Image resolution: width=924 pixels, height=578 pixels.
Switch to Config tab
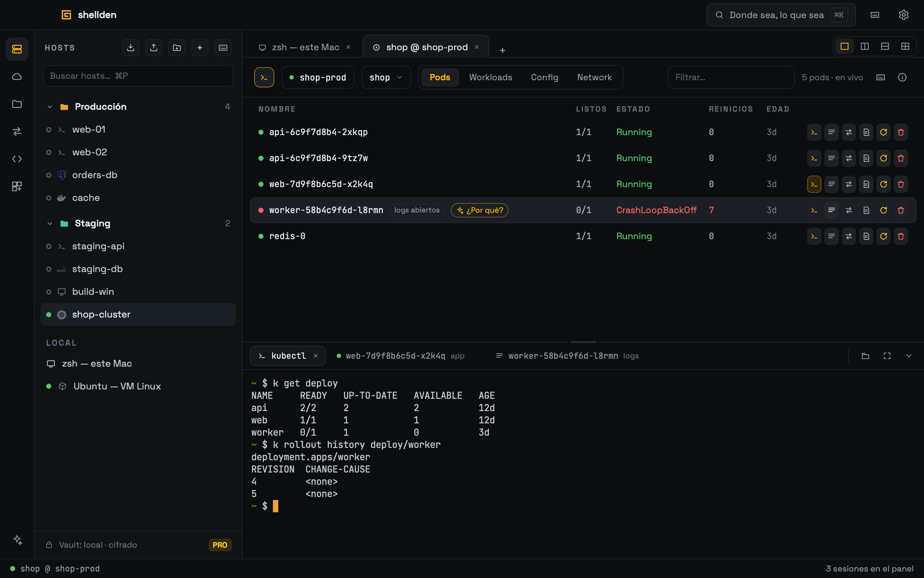pyautogui.click(x=544, y=78)
